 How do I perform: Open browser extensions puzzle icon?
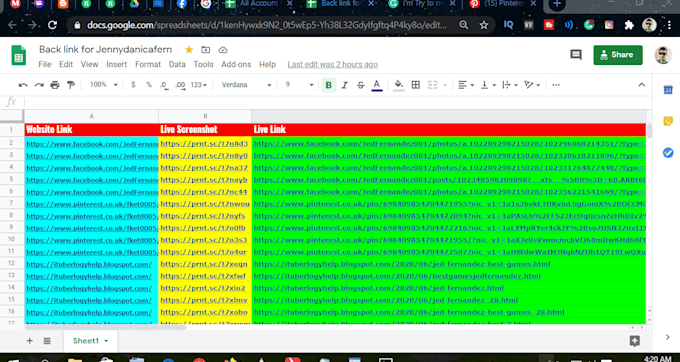[x=629, y=25]
